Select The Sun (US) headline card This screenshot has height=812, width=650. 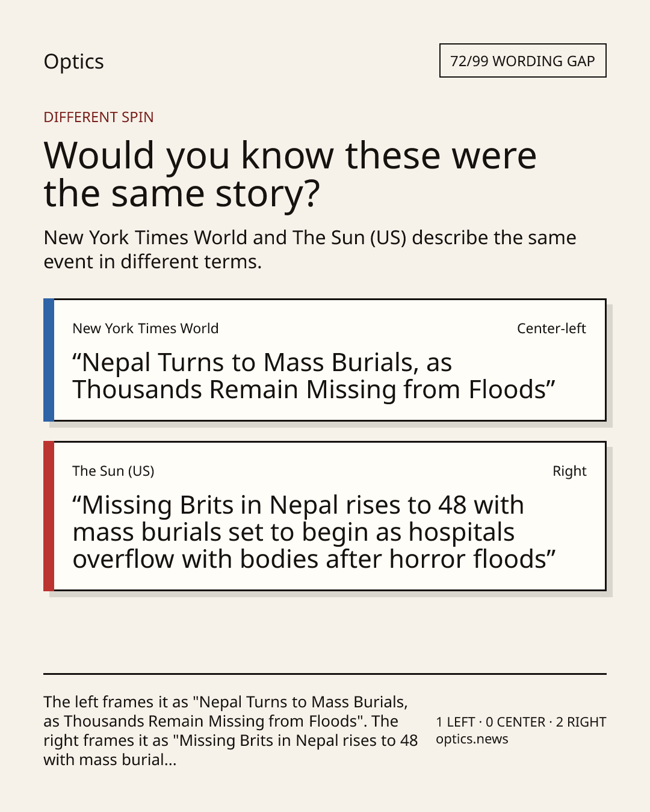point(325,516)
